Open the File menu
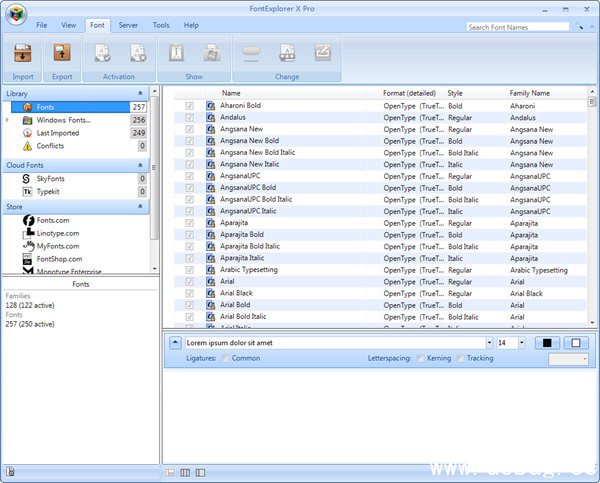The image size is (600, 483). pos(42,25)
